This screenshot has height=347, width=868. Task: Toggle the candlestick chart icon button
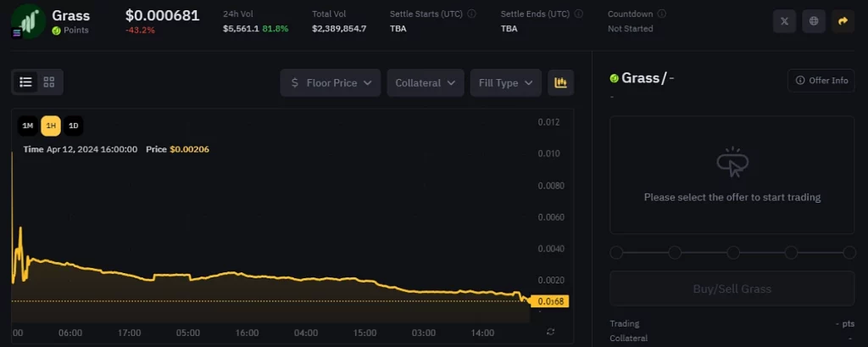pos(560,82)
